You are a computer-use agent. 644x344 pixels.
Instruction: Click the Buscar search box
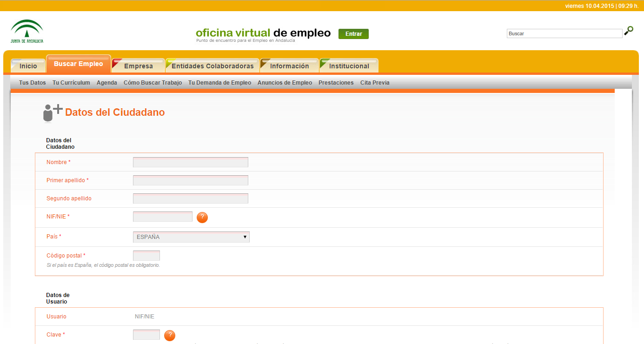tap(564, 33)
